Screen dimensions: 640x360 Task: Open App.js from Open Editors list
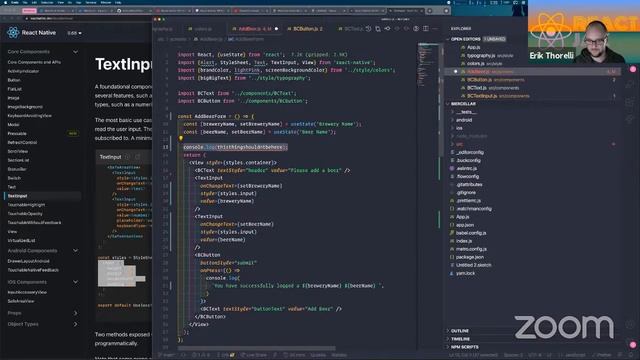click(473, 48)
